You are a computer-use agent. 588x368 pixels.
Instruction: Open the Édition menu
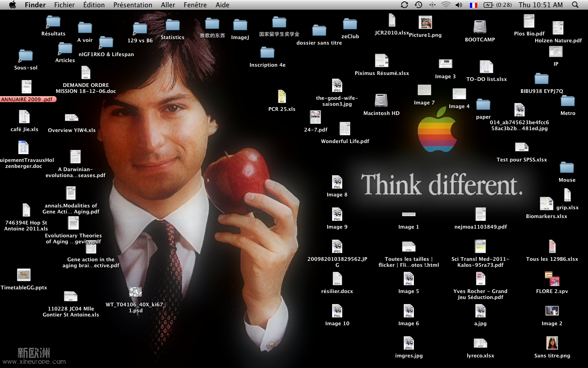point(94,5)
